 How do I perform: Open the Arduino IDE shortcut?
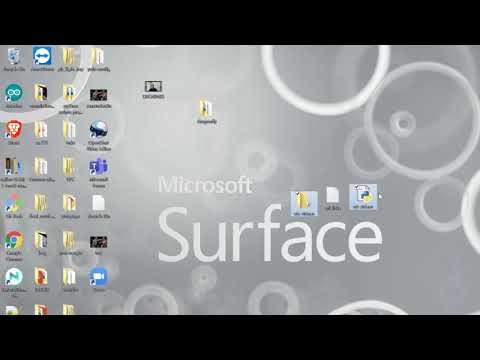pyautogui.click(x=14, y=96)
